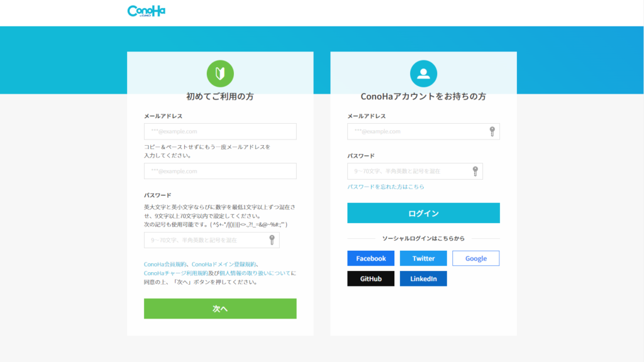The width and height of the screenshot is (644, 362).
Task: Click key icon in login password field
Action: click(x=475, y=171)
